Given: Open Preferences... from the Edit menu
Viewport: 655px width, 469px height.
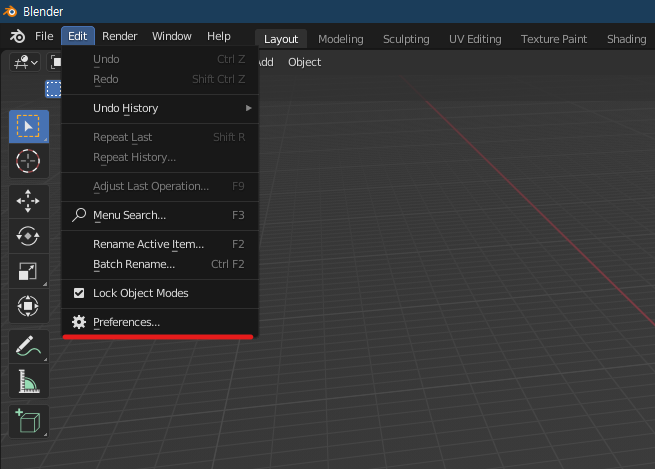Looking at the screenshot, I should [160, 322].
